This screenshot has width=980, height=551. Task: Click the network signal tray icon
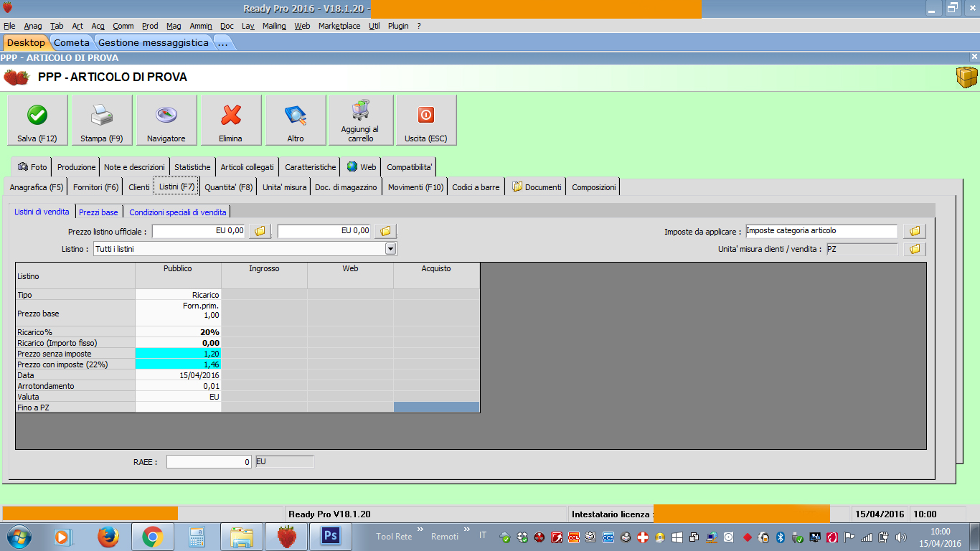click(x=867, y=537)
